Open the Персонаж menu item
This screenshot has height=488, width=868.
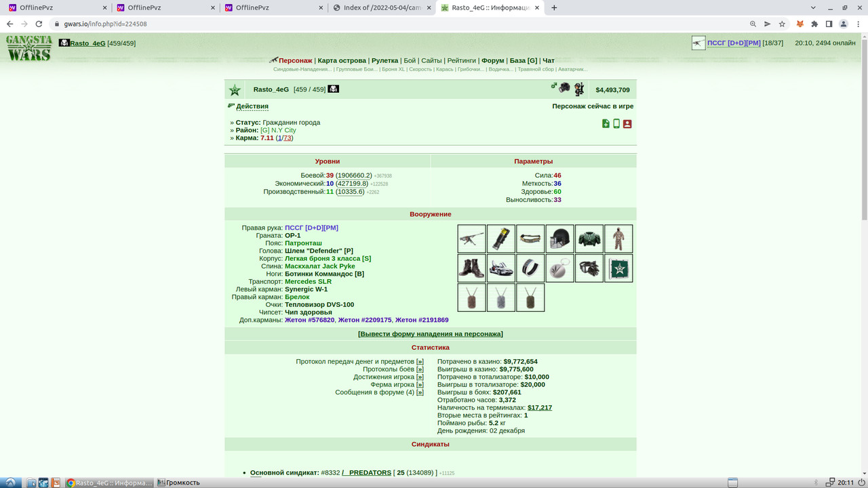[295, 60]
